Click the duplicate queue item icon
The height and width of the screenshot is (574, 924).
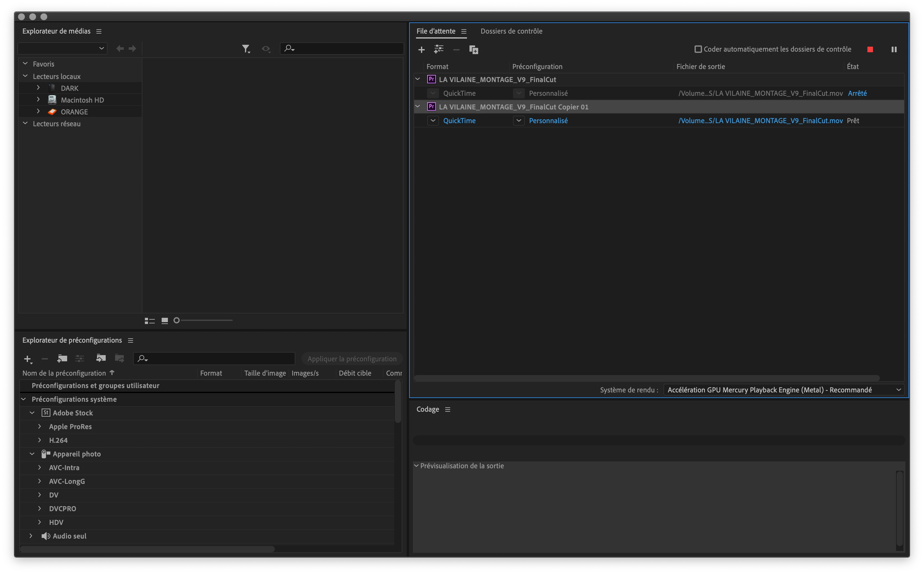[473, 49]
